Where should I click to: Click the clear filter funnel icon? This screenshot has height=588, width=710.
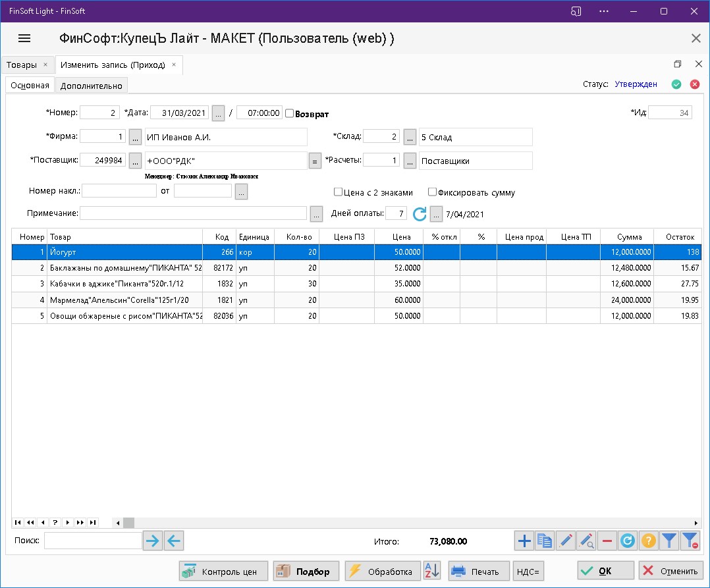coord(690,541)
